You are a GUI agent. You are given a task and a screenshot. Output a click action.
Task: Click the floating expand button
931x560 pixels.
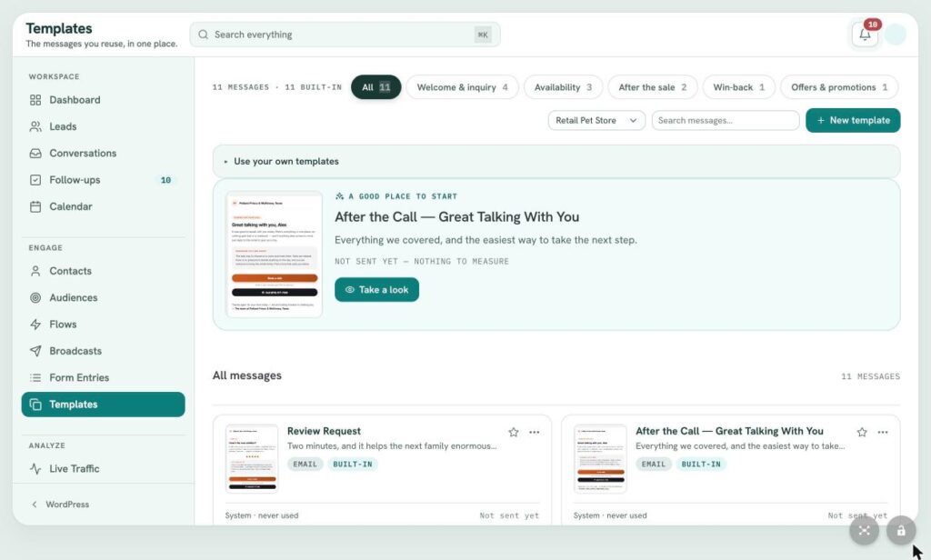[864, 530]
